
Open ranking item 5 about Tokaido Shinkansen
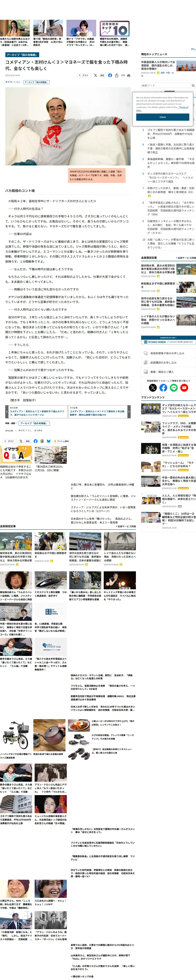pos(171,163)
